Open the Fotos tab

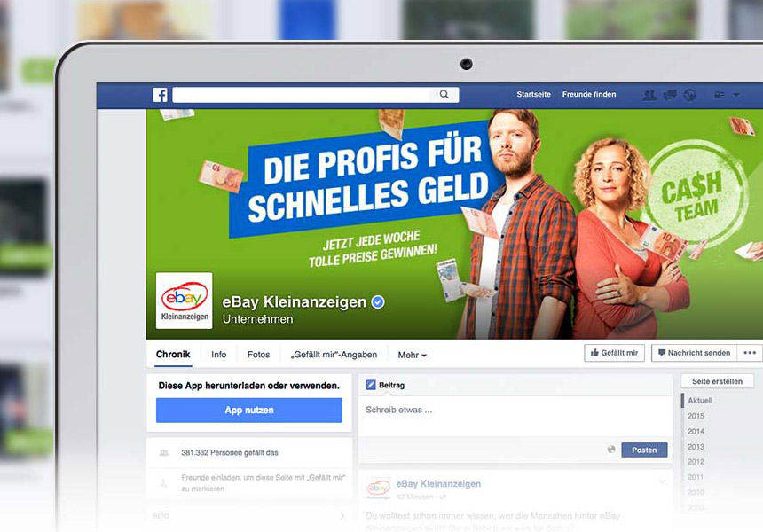(258, 355)
